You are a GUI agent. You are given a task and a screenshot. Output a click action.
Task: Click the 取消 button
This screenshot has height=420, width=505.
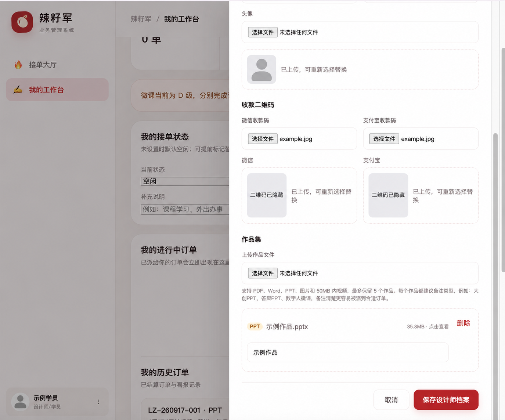click(x=391, y=400)
